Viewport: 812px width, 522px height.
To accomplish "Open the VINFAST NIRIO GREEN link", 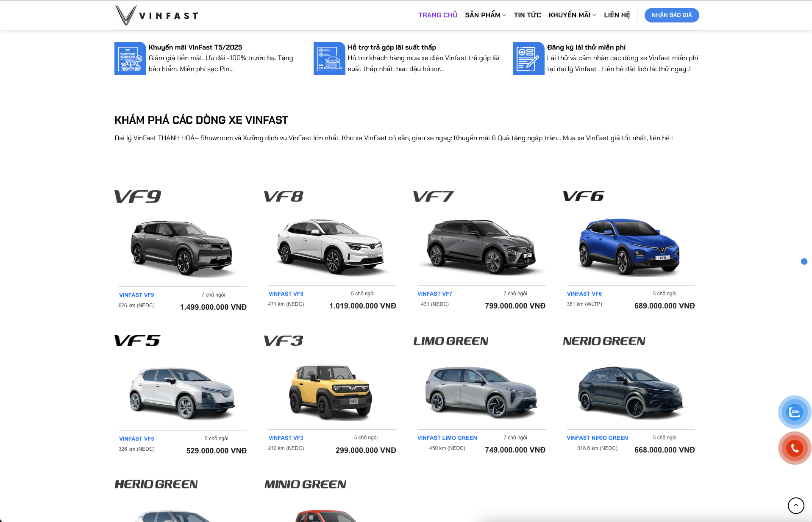I will (x=597, y=438).
